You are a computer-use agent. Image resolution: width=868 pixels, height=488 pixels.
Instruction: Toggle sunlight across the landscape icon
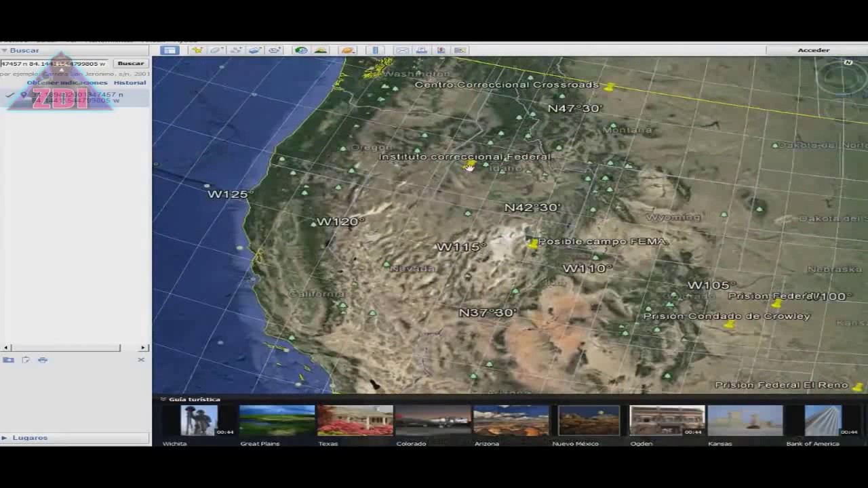point(321,50)
